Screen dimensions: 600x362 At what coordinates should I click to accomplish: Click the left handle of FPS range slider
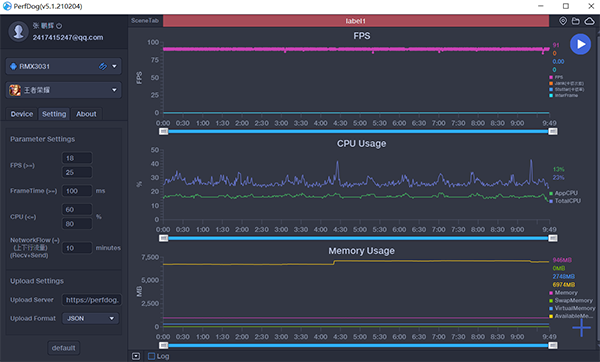click(x=163, y=131)
